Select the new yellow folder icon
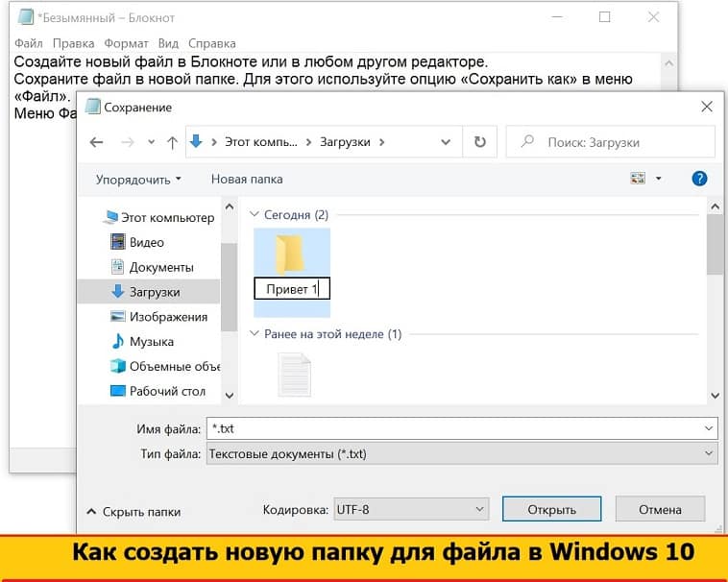 tap(290, 254)
